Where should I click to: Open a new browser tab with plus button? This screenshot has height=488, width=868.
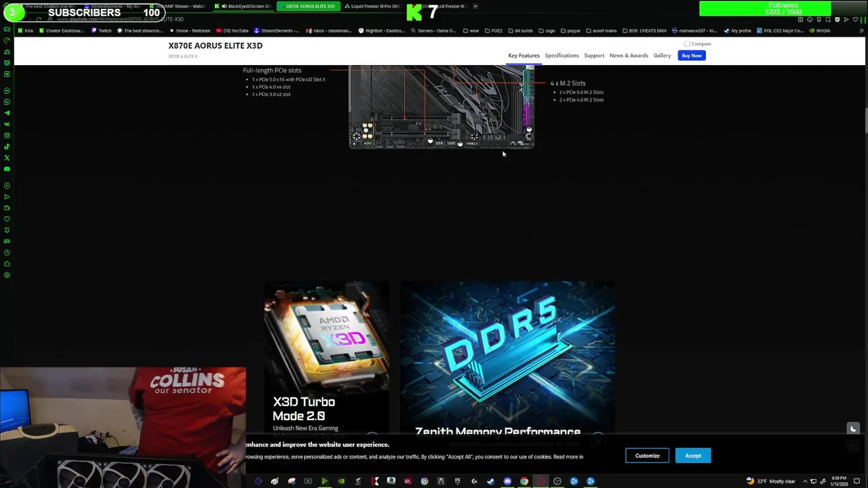[475, 6]
